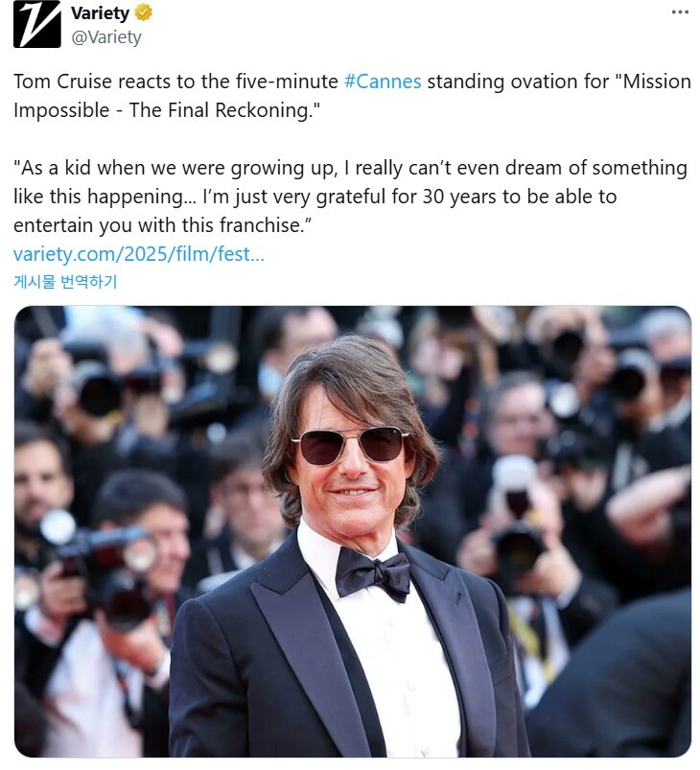700x770 pixels.
Task: Click the sunglasses in the photo
Action: [x=350, y=446]
